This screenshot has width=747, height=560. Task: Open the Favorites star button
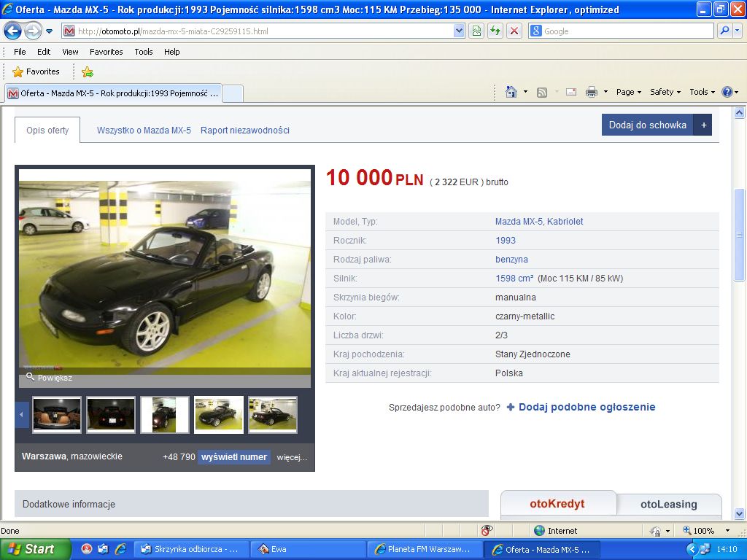click(x=36, y=72)
